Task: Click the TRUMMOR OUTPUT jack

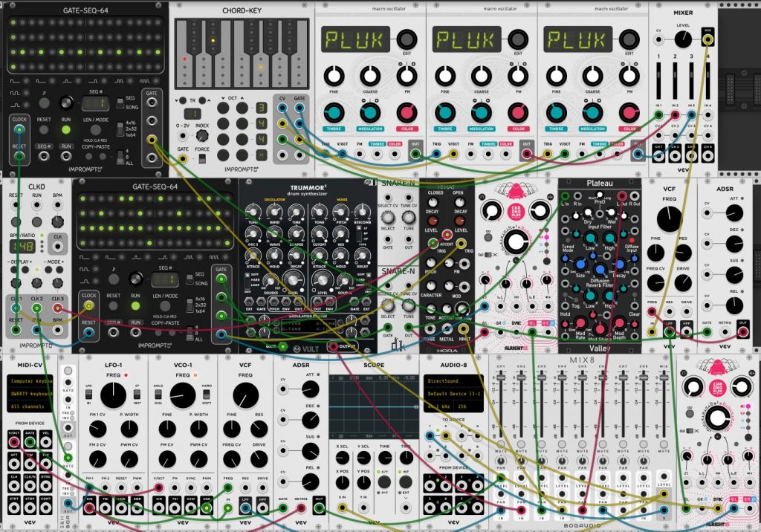Action: click(333, 346)
